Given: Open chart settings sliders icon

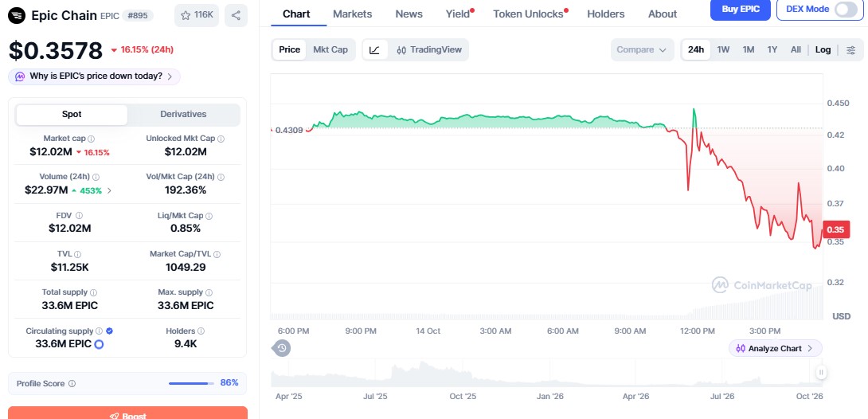Looking at the screenshot, I should [850, 50].
